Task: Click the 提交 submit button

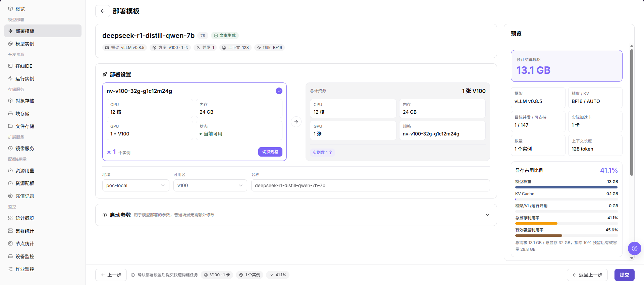Action: tap(625, 275)
